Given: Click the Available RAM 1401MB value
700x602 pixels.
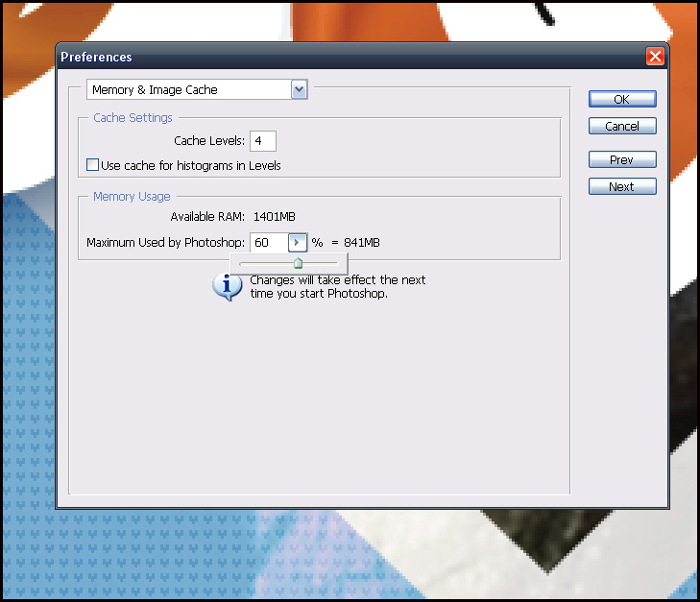Looking at the screenshot, I should (274, 216).
